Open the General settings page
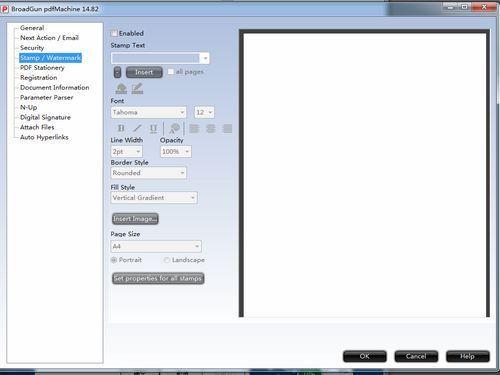Image resolution: width=500 pixels, height=375 pixels. [32, 28]
